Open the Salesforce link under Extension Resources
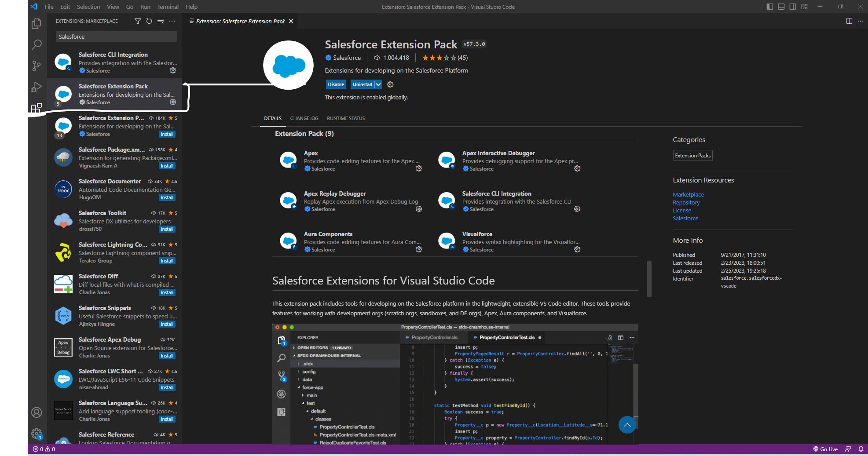 (x=685, y=218)
